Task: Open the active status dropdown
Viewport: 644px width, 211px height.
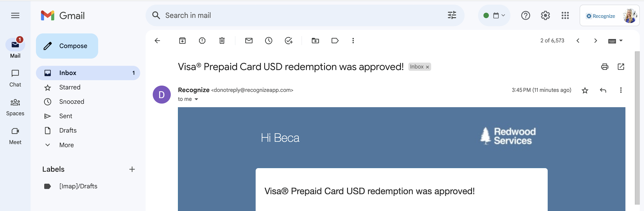Action: click(x=494, y=16)
